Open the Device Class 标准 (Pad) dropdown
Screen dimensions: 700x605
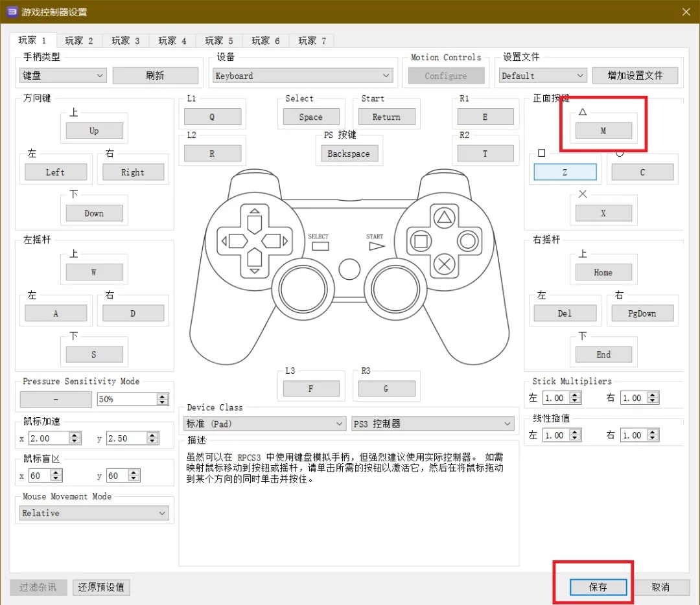pos(264,424)
